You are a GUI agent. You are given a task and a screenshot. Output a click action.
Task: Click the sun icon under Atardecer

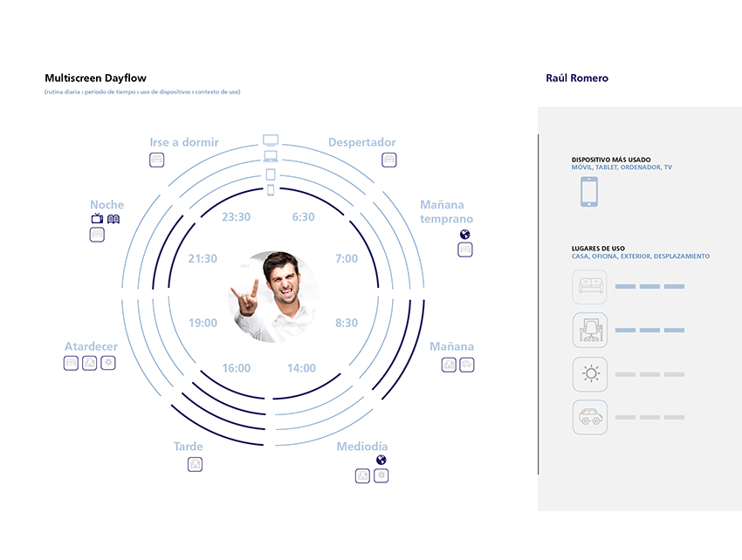108,363
